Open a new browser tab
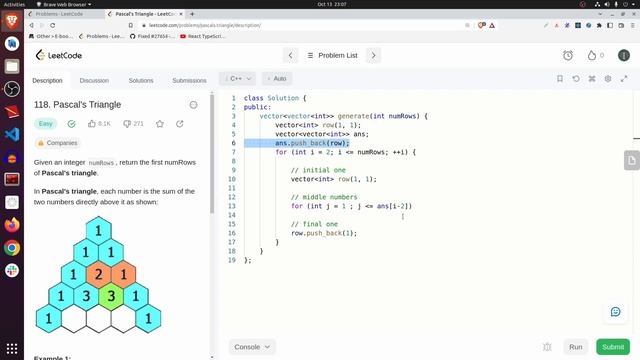Screen dimensions: 640x360 pos(192,14)
